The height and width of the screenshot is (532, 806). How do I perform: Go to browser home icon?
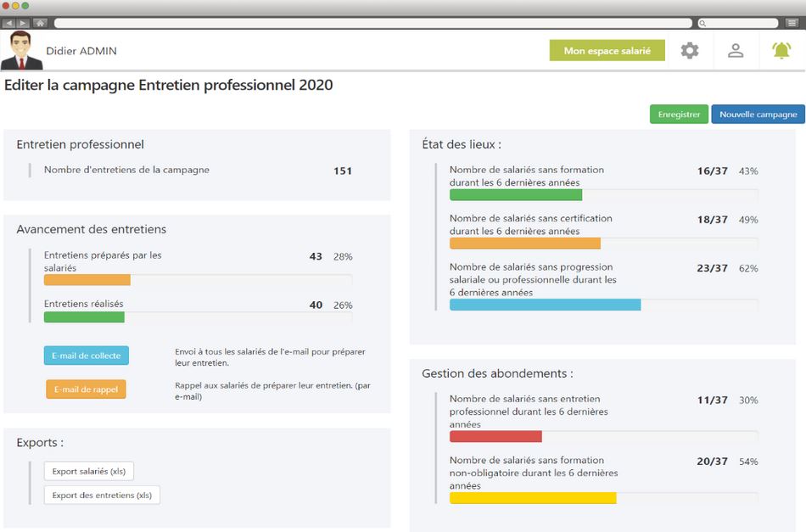(x=40, y=23)
